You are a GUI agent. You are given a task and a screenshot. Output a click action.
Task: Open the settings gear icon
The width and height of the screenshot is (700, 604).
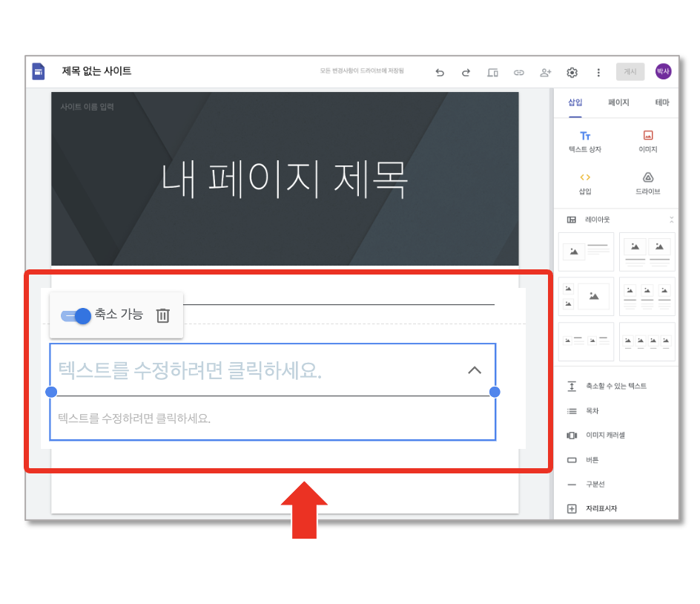point(572,73)
